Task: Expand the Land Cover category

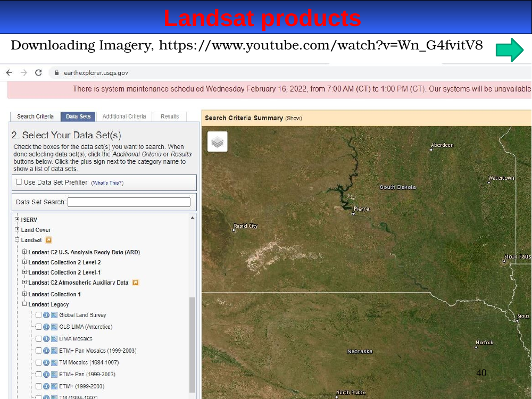Action: [17, 230]
